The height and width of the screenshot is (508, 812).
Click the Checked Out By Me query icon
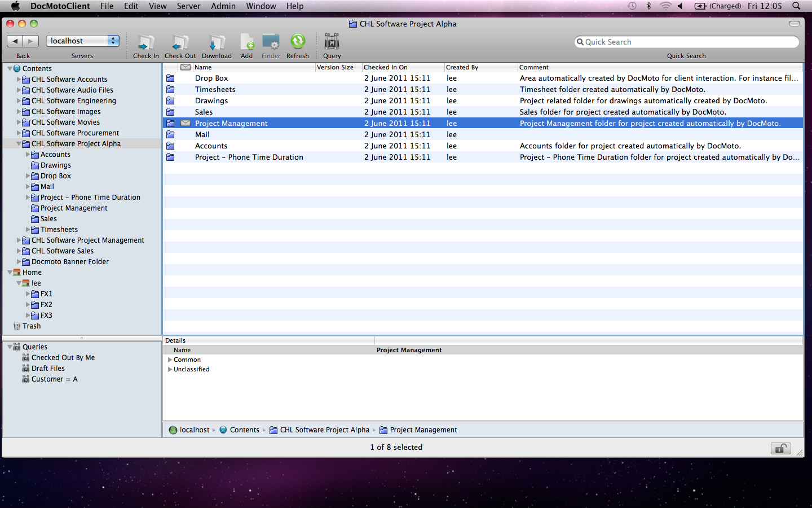(x=26, y=358)
